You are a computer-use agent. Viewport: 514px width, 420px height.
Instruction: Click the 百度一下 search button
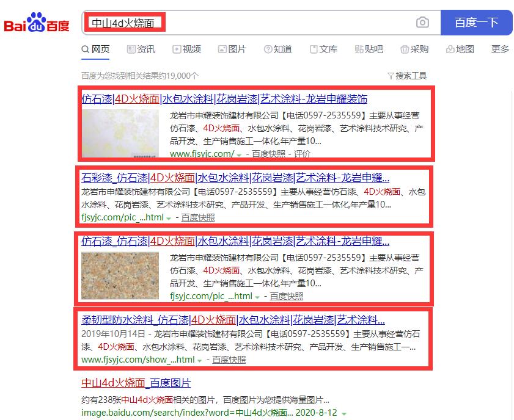pos(476,23)
